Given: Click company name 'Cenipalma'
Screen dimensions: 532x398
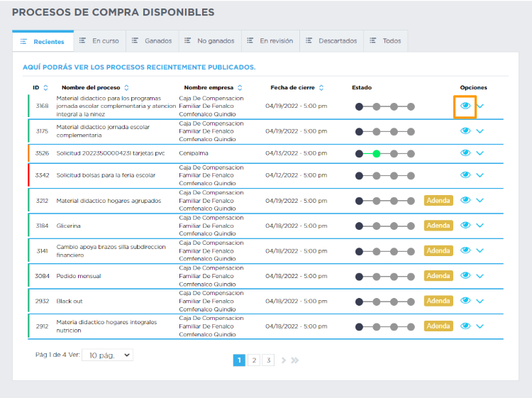Looking at the screenshot, I should 194,153.
